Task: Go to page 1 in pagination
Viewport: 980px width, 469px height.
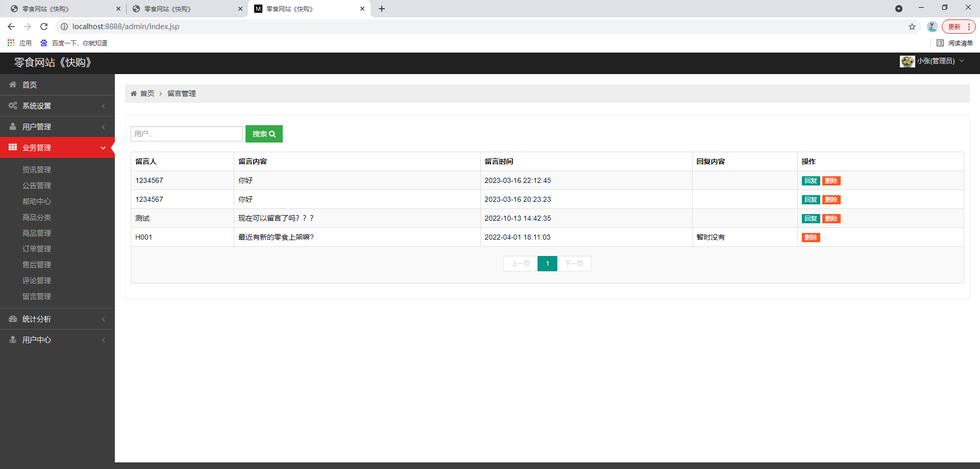Action: 547,264
